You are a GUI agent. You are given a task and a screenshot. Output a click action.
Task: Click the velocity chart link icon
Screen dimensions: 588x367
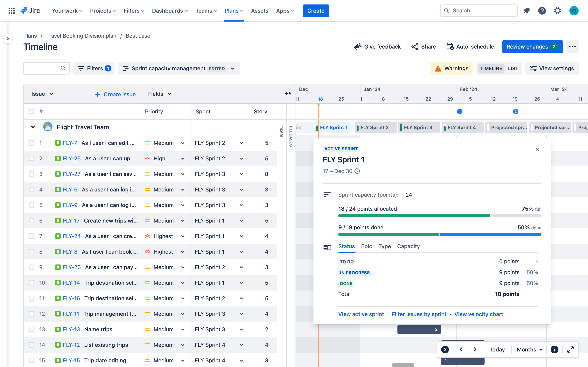click(479, 314)
